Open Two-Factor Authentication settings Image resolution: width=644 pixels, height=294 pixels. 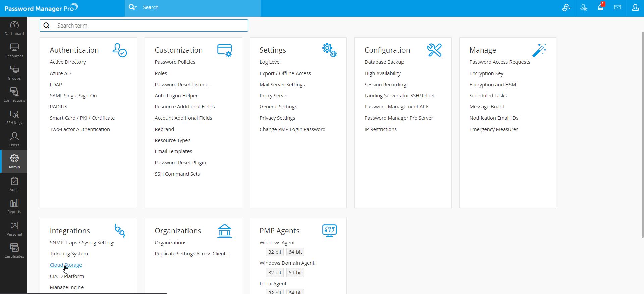(80, 129)
